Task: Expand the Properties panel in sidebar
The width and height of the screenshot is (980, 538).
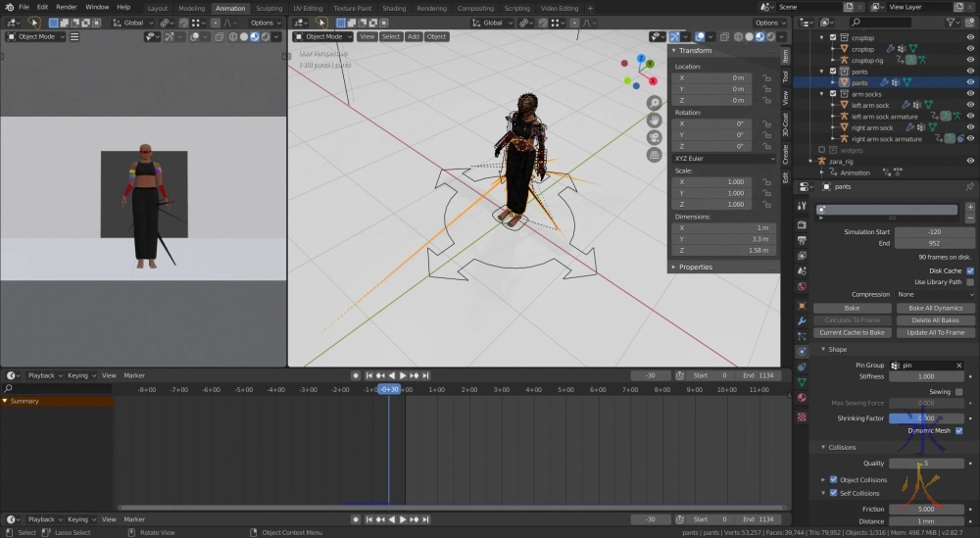Action: [x=696, y=267]
